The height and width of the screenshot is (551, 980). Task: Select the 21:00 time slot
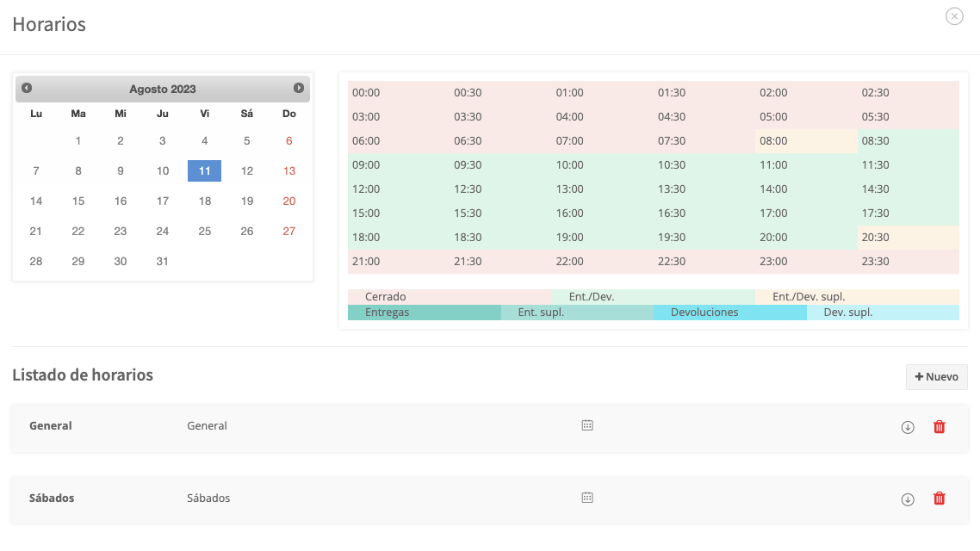(x=399, y=262)
